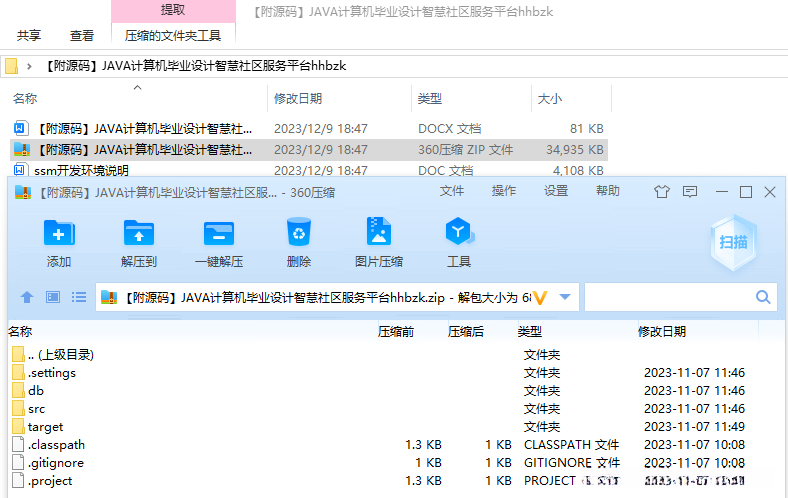This screenshot has width=788, height=498.
Task: Click the CLASSPATH 文件 type cell
Action: [x=571, y=445]
